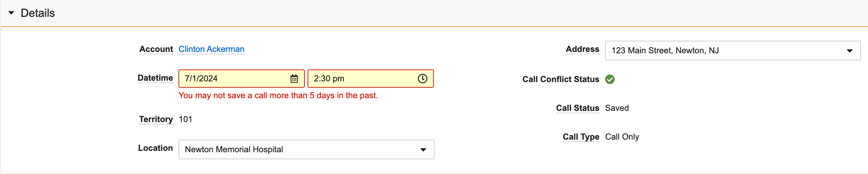
Task: Open the time picker clock icon
Action: [x=423, y=79]
